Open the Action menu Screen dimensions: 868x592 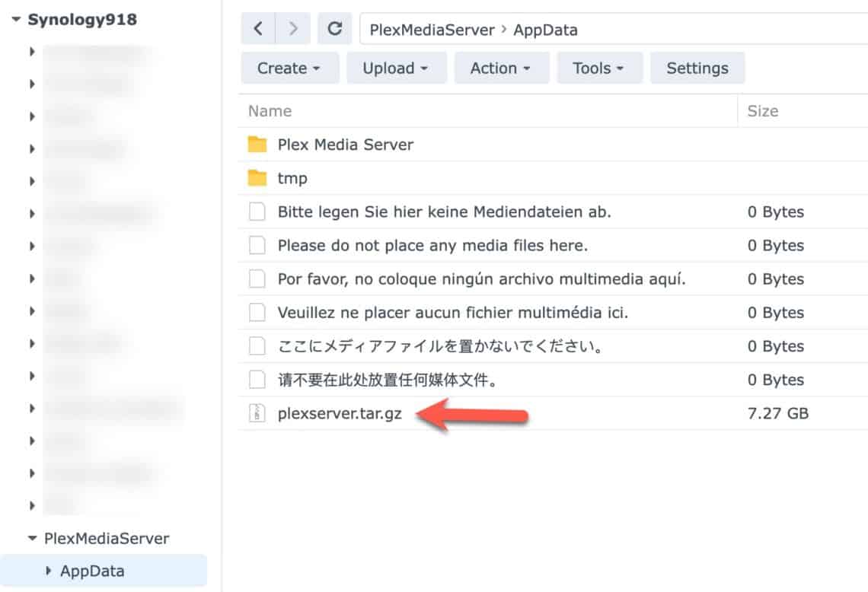501,68
